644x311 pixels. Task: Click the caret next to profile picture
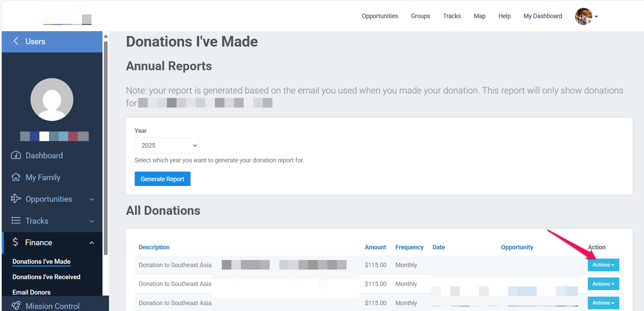596,16
